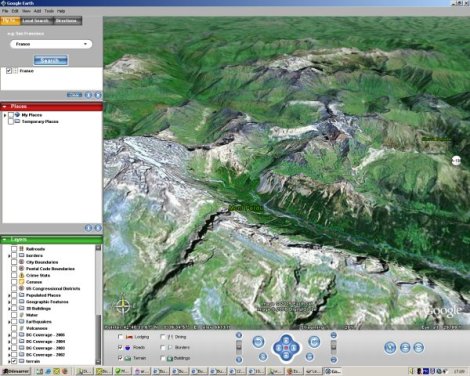Expand the 3D Buildings layer node

click(9, 309)
